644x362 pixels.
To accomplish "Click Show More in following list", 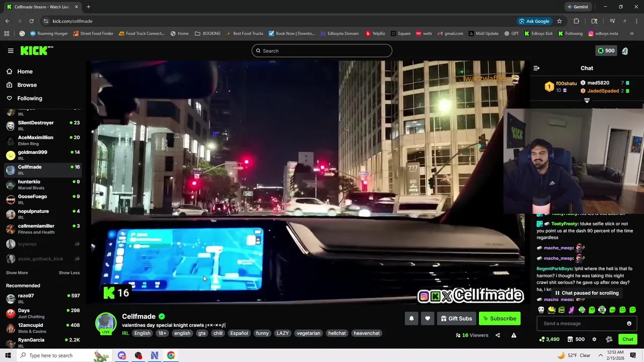I will pos(17,273).
